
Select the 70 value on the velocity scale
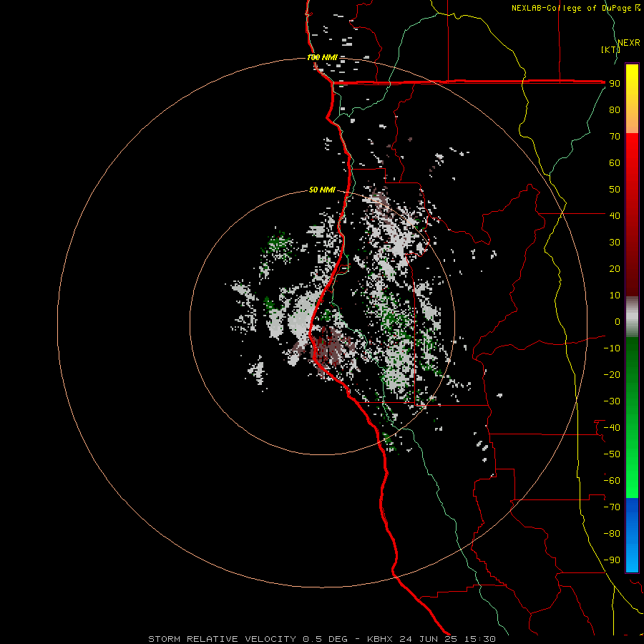[615, 137]
